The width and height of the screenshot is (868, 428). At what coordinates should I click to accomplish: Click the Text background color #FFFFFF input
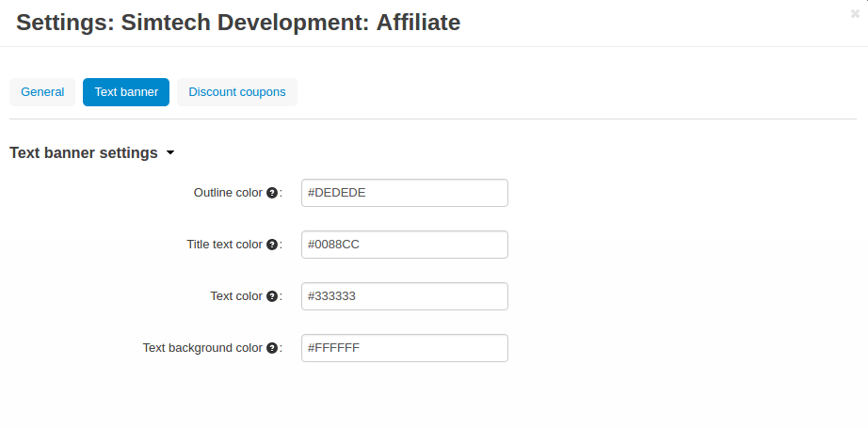[x=404, y=348]
